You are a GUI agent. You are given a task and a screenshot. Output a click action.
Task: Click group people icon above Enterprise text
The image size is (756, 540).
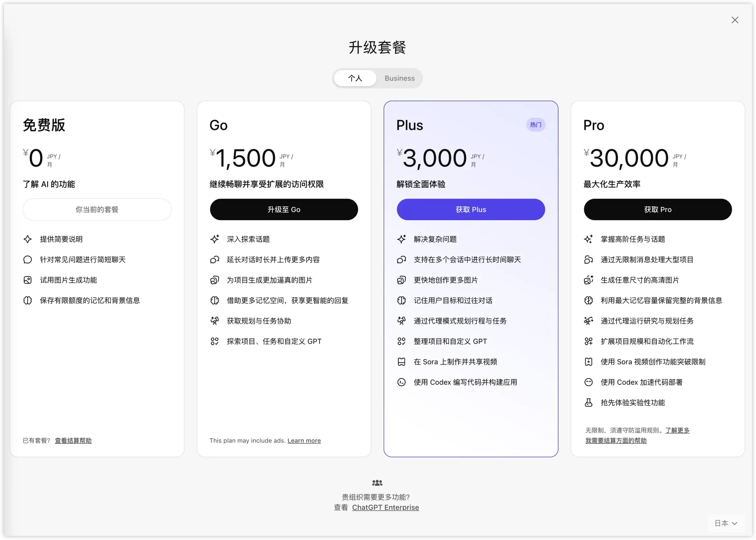click(x=377, y=482)
